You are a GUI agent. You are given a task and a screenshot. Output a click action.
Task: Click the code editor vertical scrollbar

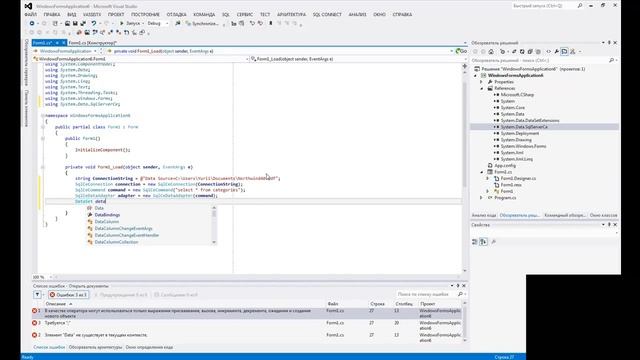pyautogui.click(x=464, y=135)
